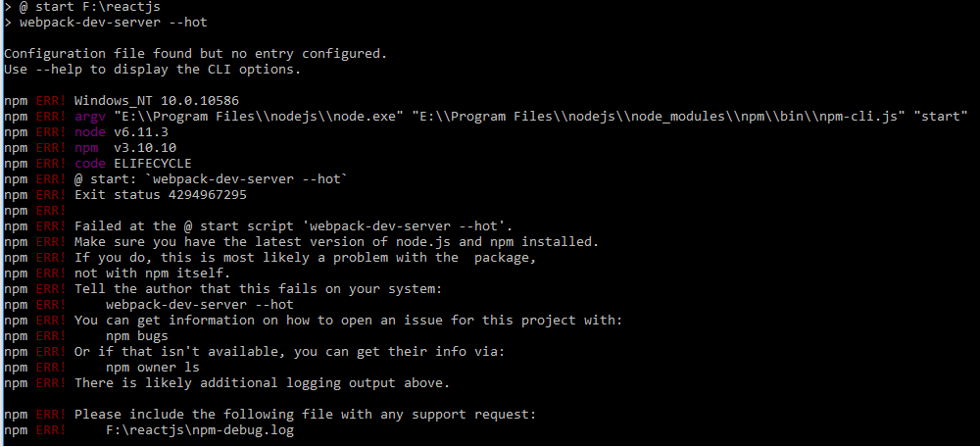Click the 'npm owner ls' command text

(x=152, y=368)
